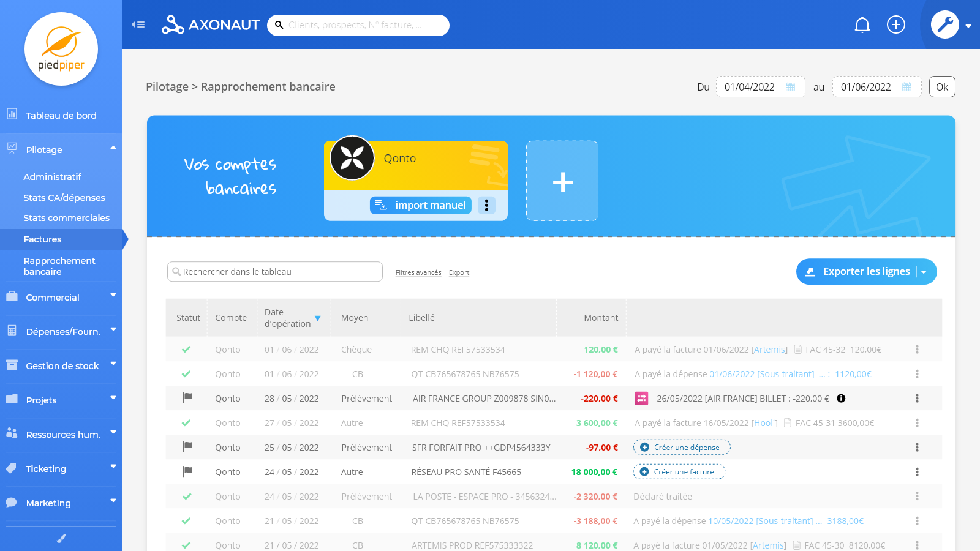Click the info icon beside AIR FRANCE BILLET

point(841,399)
